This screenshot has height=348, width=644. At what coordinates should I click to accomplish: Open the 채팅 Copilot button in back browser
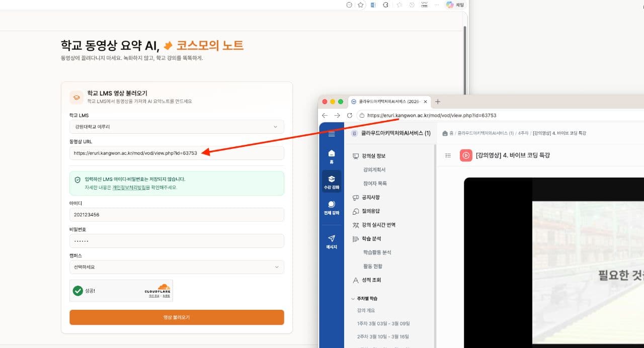tap(455, 5)
